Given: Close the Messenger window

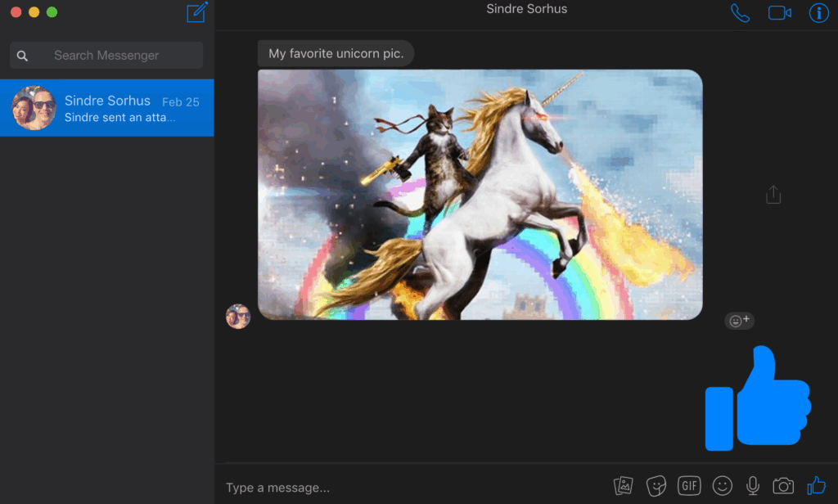Looking at the screenshot, I should (x=16, y=12).
